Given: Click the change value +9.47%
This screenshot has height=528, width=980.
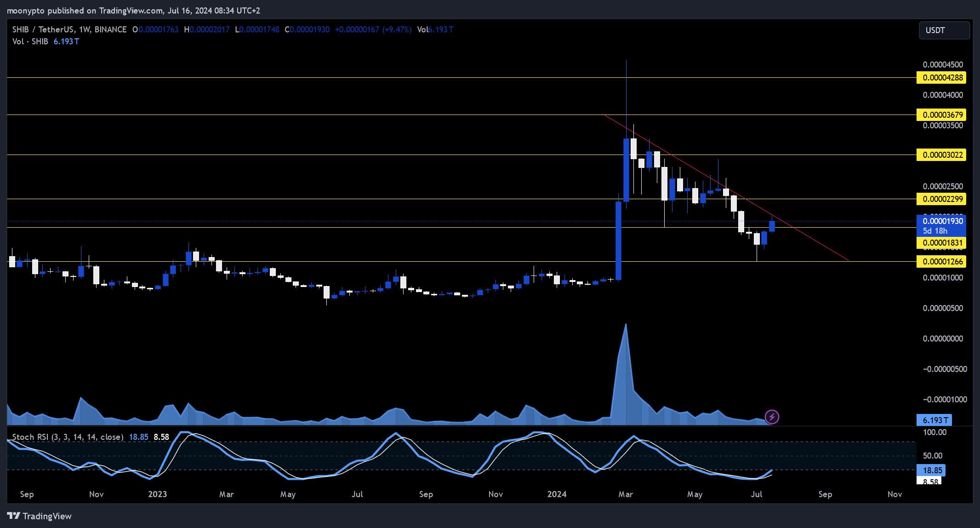Looking at the screenshot, I should click(x=397, y=29).
